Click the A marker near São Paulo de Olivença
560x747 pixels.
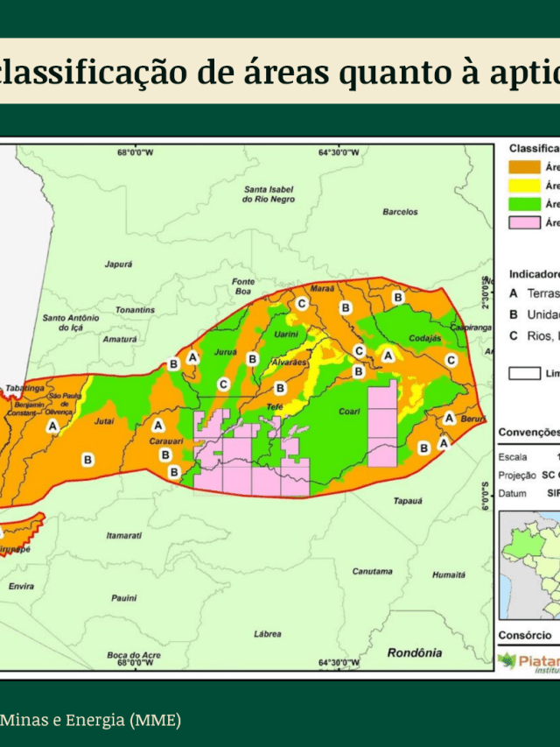53,425
